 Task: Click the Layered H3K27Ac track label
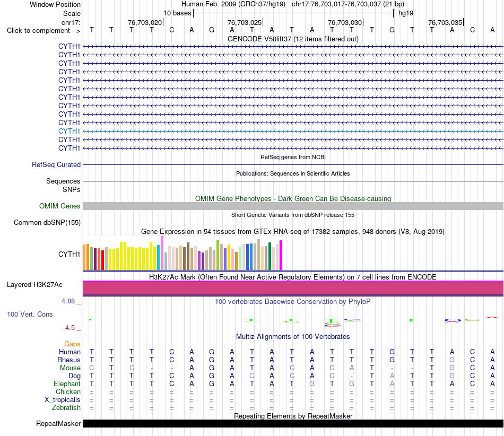point(34,285)
